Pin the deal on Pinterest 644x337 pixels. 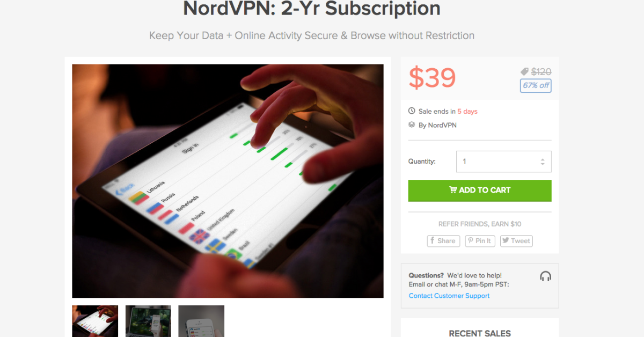pos(480,241)
